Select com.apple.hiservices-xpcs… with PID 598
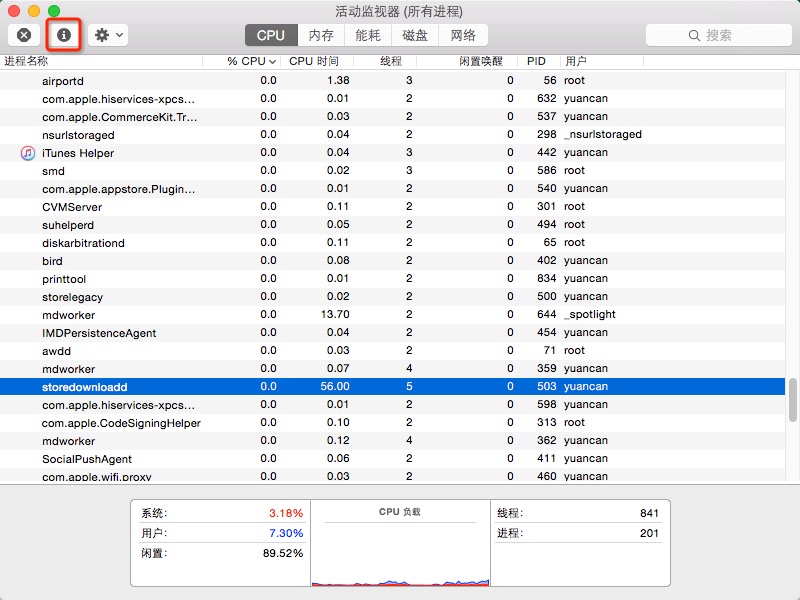The height and width of the screenshot is (600, 800). (x=392, y=405)
